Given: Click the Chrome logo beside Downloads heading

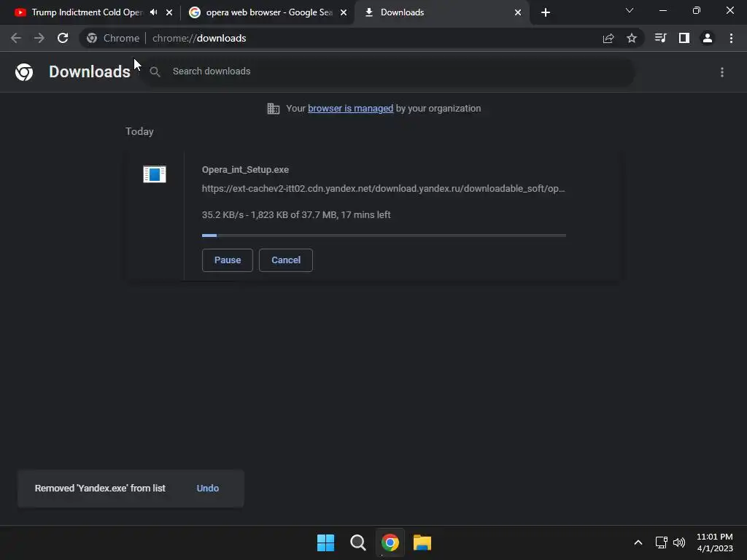Looking at the screenshot, I should pyautogui.click(x=24, y=72).
